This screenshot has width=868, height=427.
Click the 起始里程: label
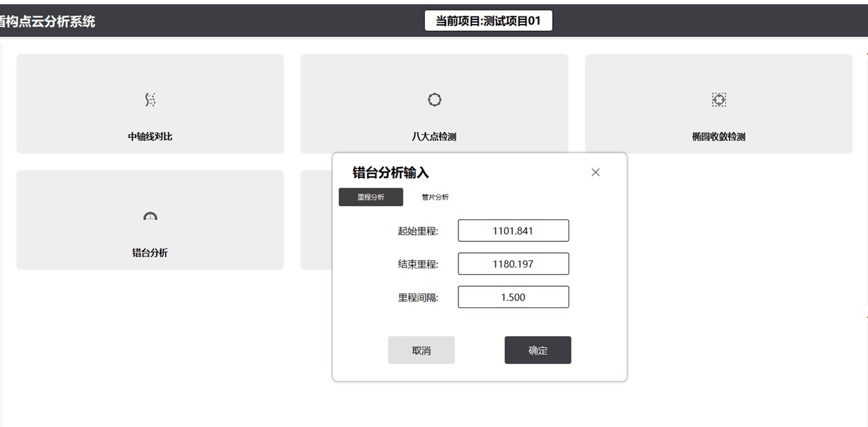[418, 231]
